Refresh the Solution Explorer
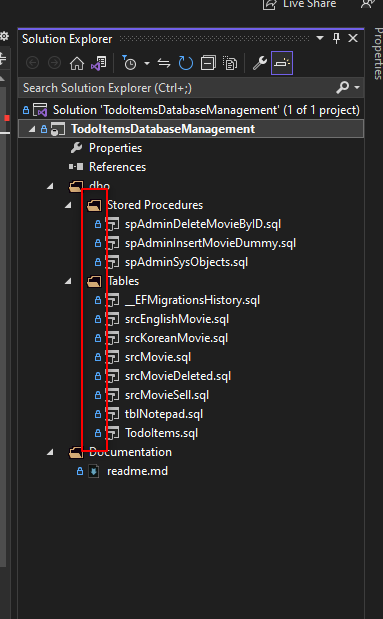The height and width of the screenshot is (619, 383). click(x=186, y=63)
